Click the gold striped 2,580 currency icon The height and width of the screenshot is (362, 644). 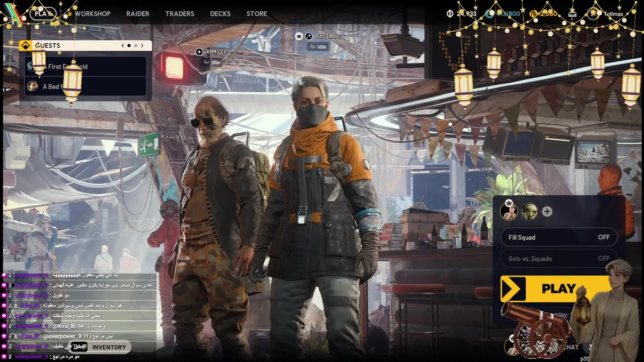tap(533, 14)
